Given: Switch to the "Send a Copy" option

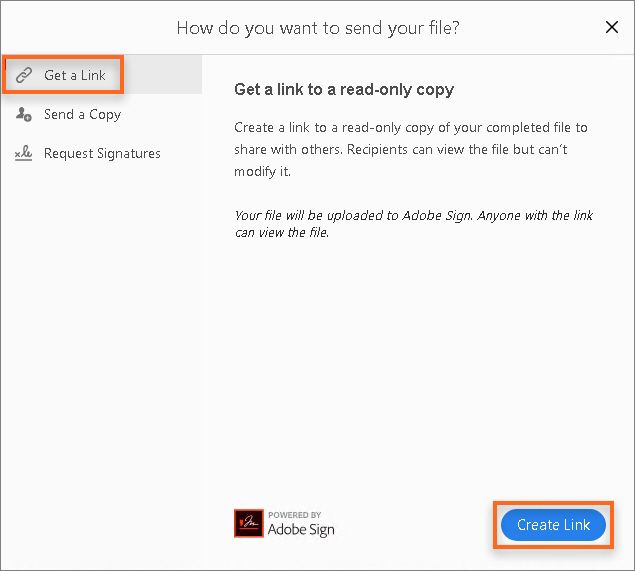Looking at the screenshot, I should pos(82,115).
